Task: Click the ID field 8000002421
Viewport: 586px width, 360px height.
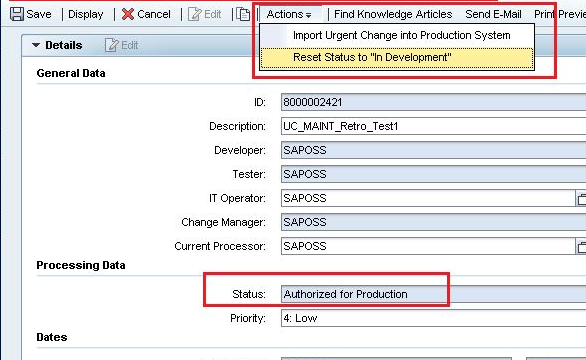Action: point(434,102)
